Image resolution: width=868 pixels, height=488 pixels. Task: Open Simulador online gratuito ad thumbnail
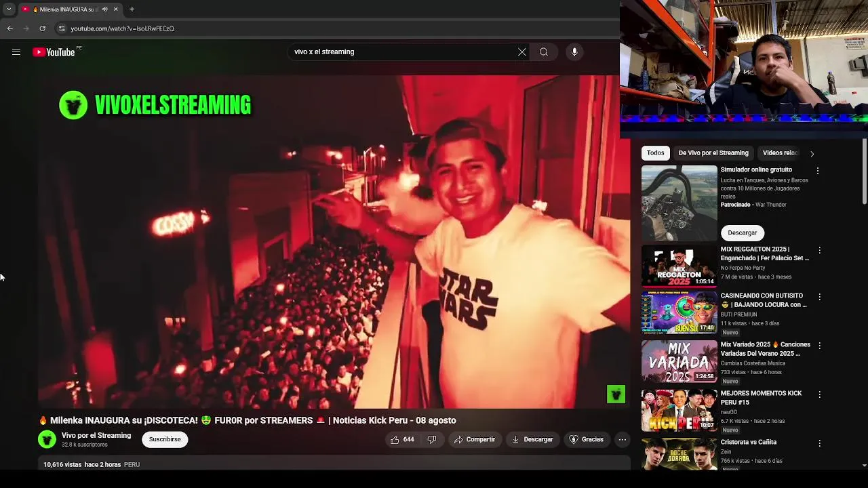(679, 203)
